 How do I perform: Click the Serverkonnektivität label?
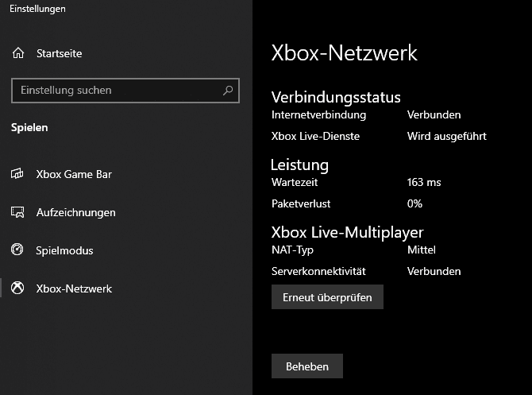[318, 271]
